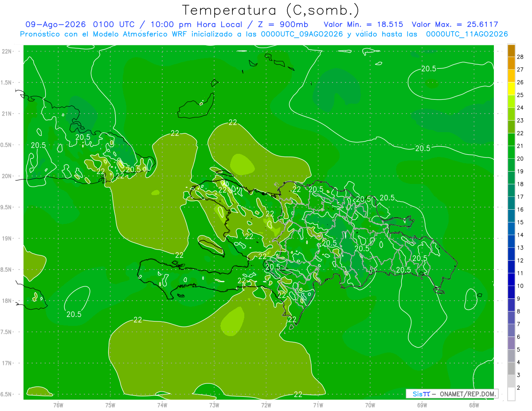Click the '8.5N' latitude axis label
532x411 pixels.
(6, 270)
